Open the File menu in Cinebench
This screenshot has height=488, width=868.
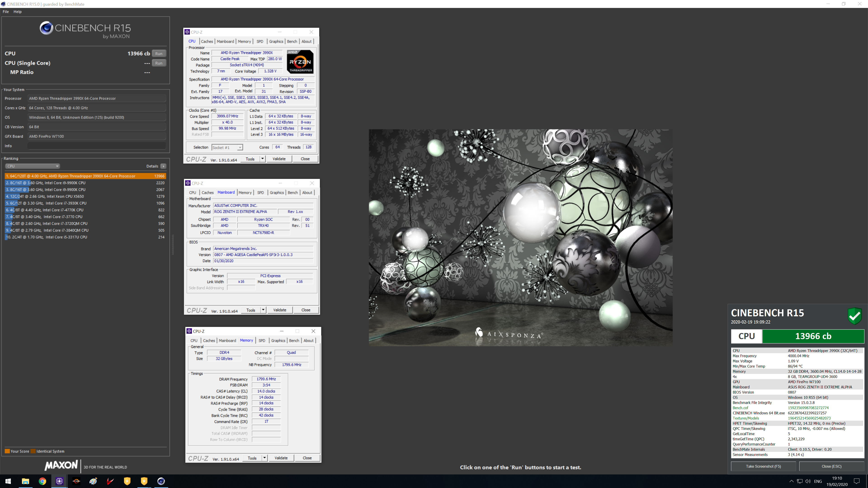6,12
